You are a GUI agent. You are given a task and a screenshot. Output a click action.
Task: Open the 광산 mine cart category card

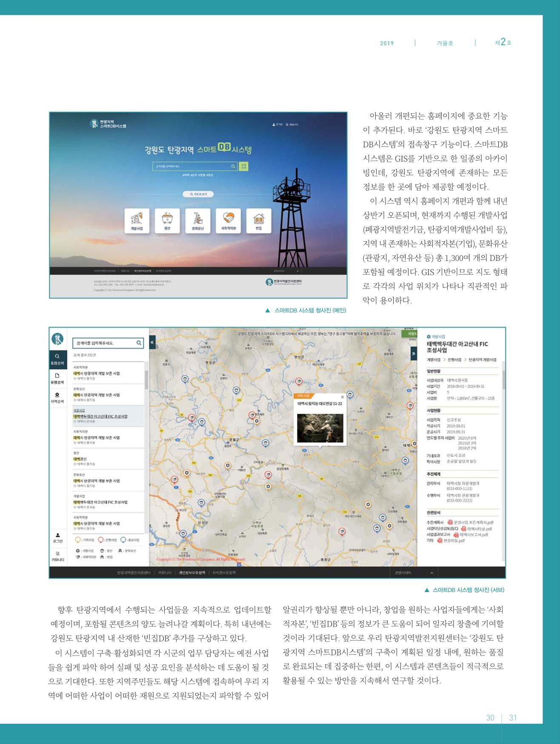point(167,221)
